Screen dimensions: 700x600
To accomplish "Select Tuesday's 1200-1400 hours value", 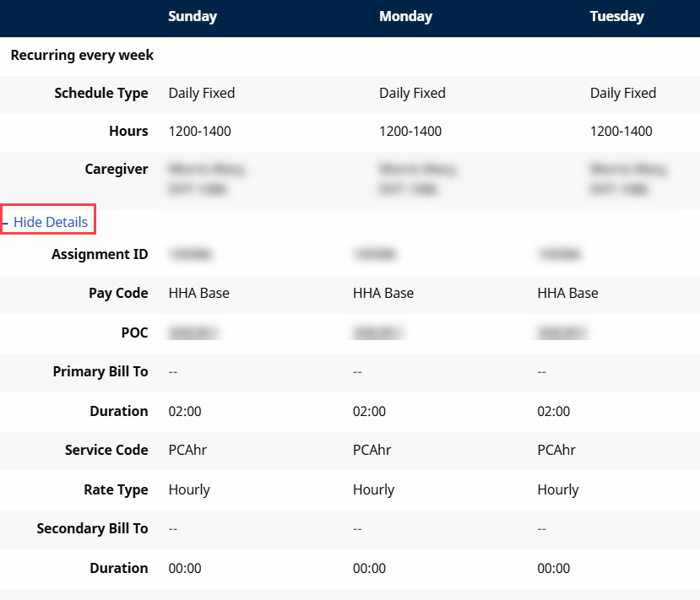I will coord(621,132).
